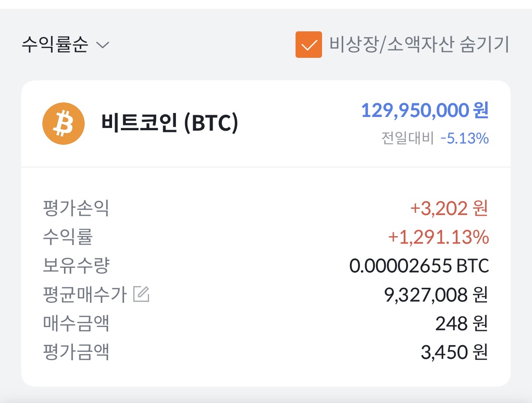532x403 pixels.
Task: Open the 수익률순 sort dropdown
Action: [x=55, y=45]
